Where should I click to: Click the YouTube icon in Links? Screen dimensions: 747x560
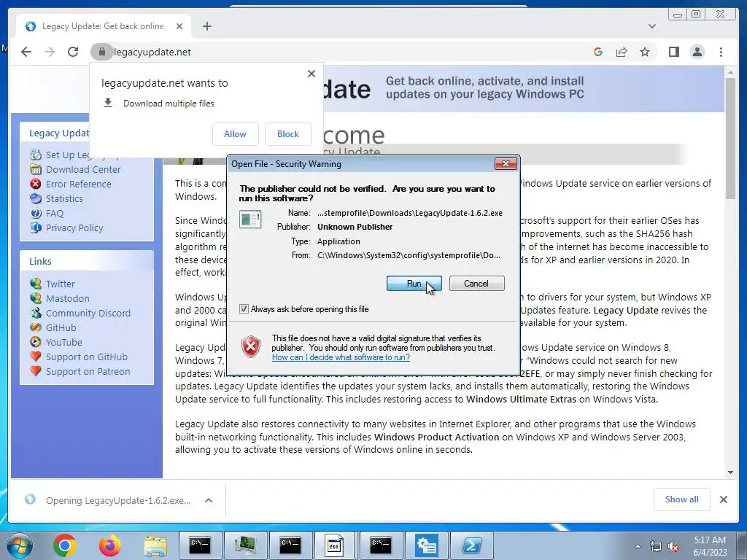pos(35,342)
